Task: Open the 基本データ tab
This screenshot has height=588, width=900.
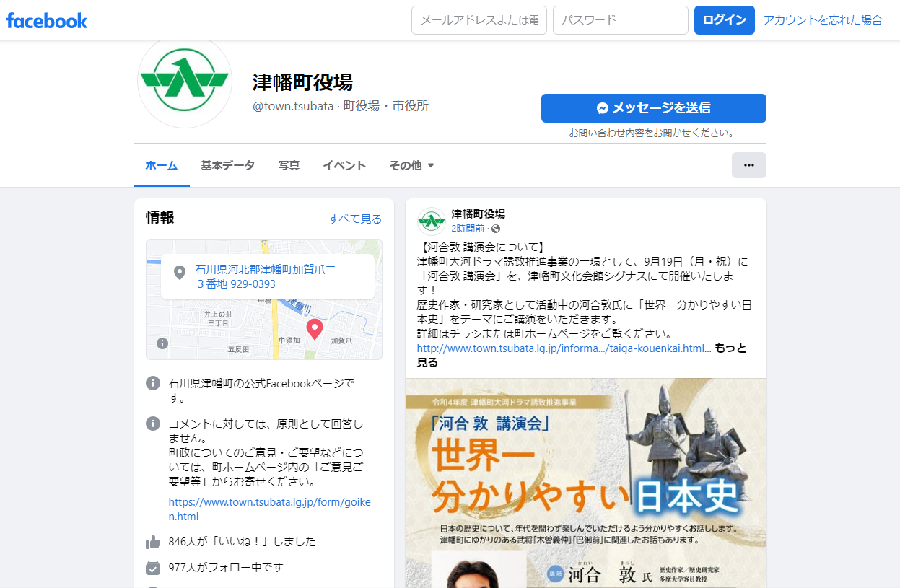Action: pos(228,165)
